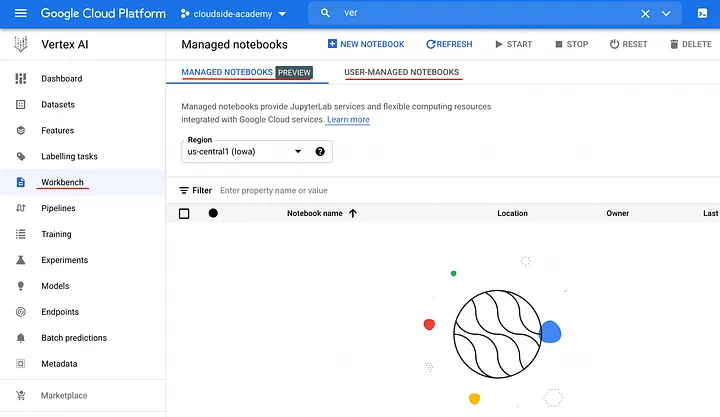Click the Batch predictions bell icon
The width and height of the screenshot is (720, 417).
tap(21, 338)
